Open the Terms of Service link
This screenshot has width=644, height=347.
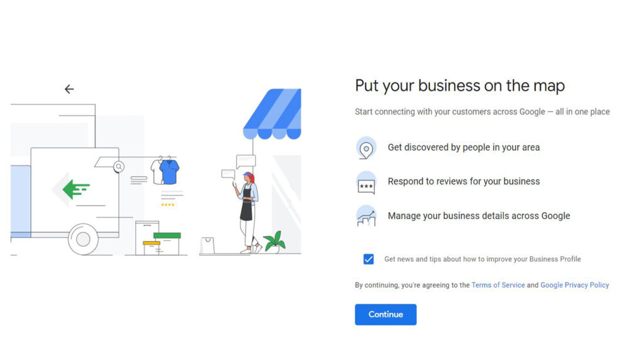pos(498,285)
